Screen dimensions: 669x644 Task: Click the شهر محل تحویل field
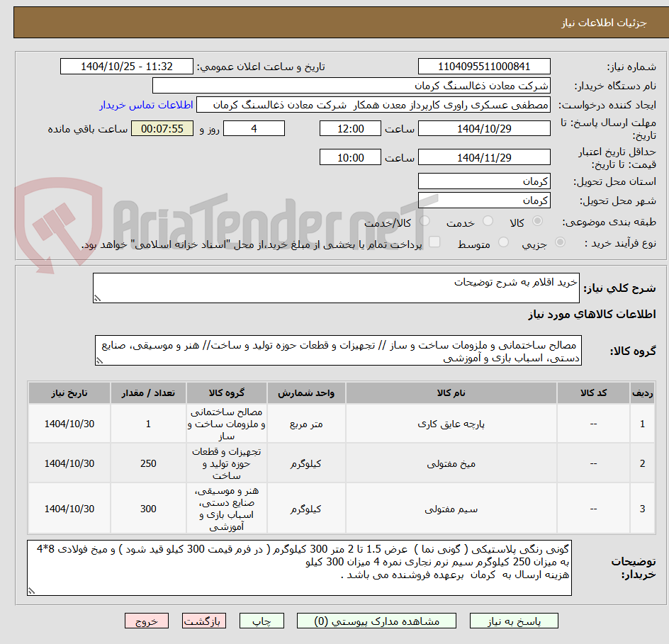coord(484,200)
